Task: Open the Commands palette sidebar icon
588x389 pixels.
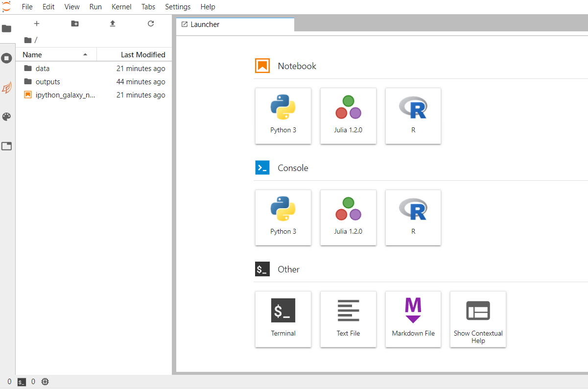Action: click(x=6, y=117)
